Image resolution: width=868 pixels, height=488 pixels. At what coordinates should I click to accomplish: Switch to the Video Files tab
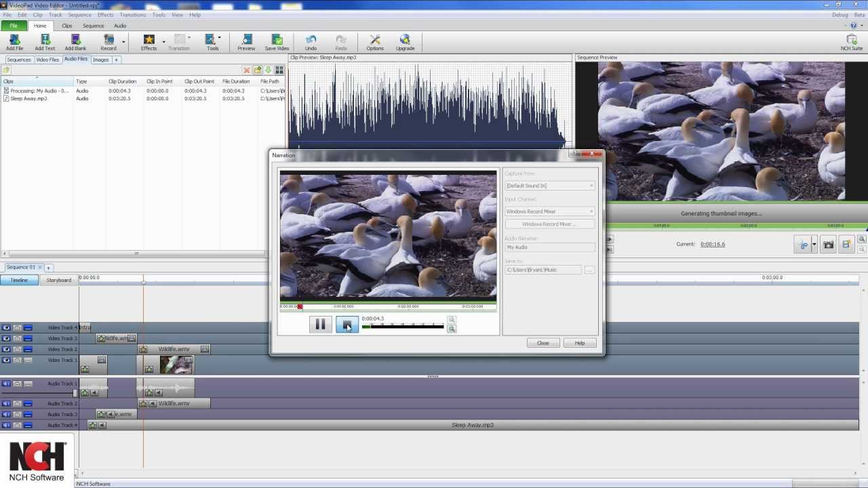(47, 60)
